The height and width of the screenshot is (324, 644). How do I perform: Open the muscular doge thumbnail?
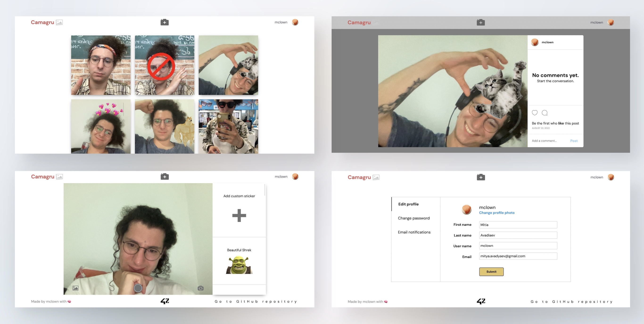coord(164,126)
